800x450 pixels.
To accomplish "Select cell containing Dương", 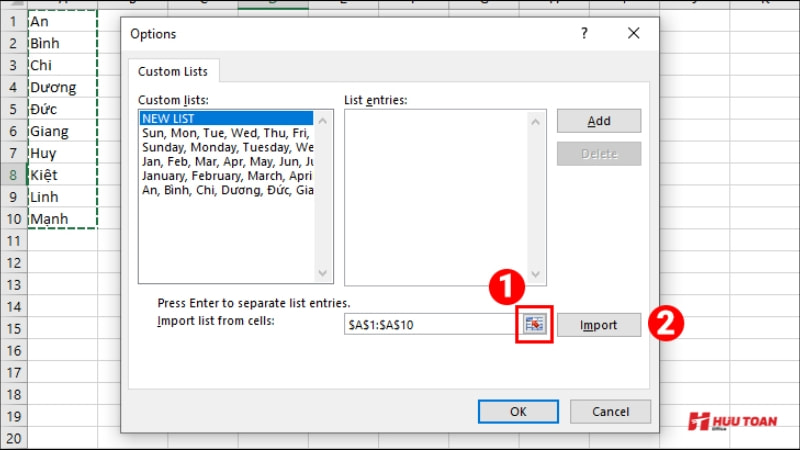I will pyautogui.click(x=62, y=87).
